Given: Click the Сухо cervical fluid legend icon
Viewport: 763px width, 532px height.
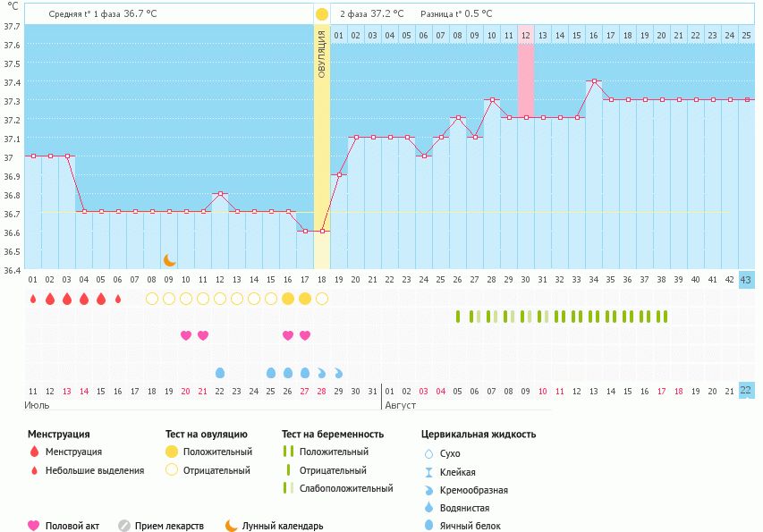Looking at the screenshot, I should click(428, 453).
